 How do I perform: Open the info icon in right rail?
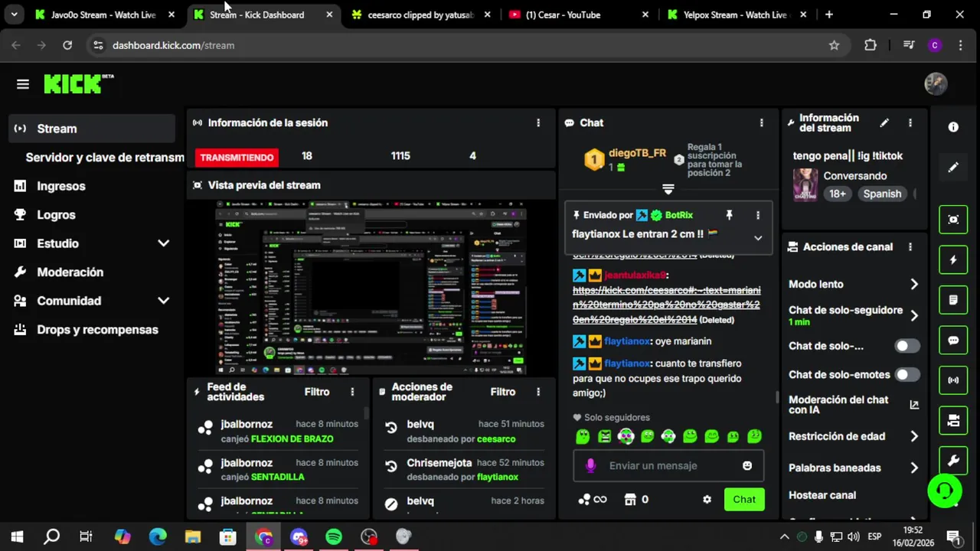click(953, 127)
